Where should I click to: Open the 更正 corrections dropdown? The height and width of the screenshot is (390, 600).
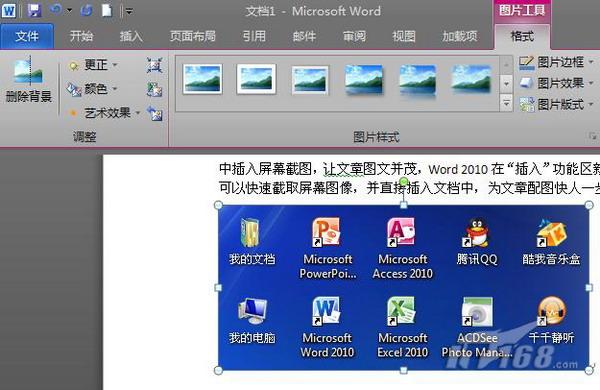point(93,65)
